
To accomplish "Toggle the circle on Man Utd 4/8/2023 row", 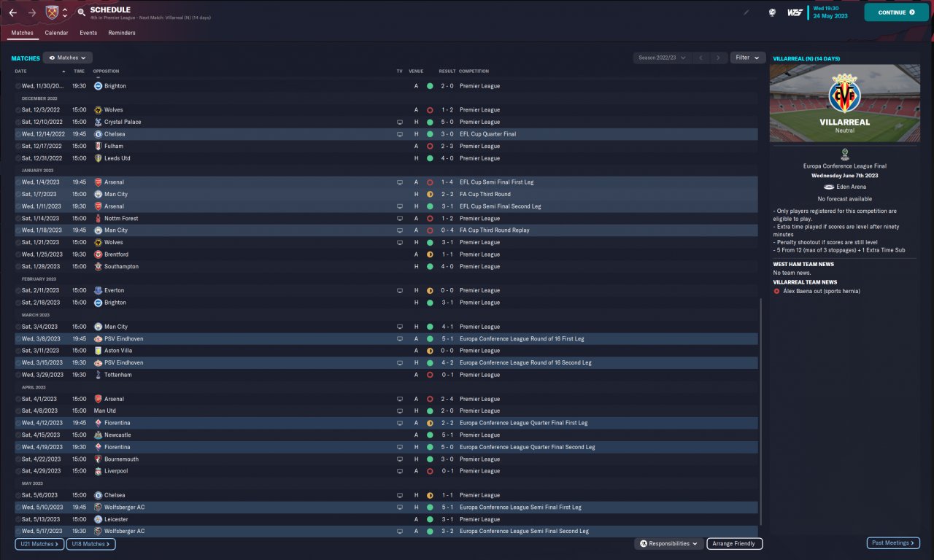I will pyautogui.click(x=18, y=411).
